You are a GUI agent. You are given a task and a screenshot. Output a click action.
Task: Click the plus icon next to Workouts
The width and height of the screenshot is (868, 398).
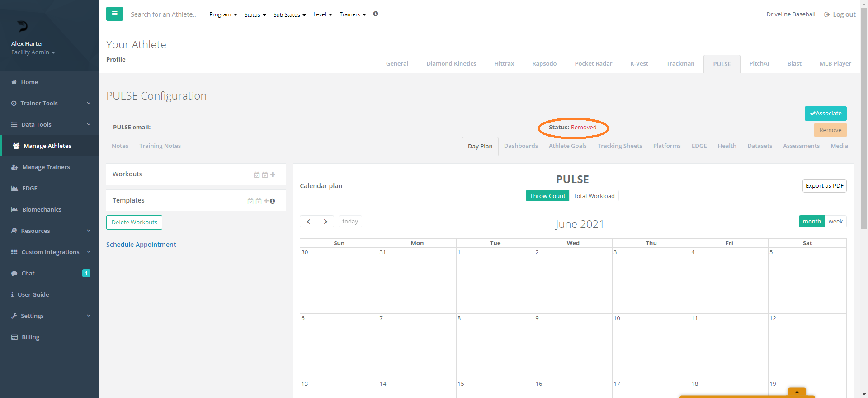(x=273, y=175)
